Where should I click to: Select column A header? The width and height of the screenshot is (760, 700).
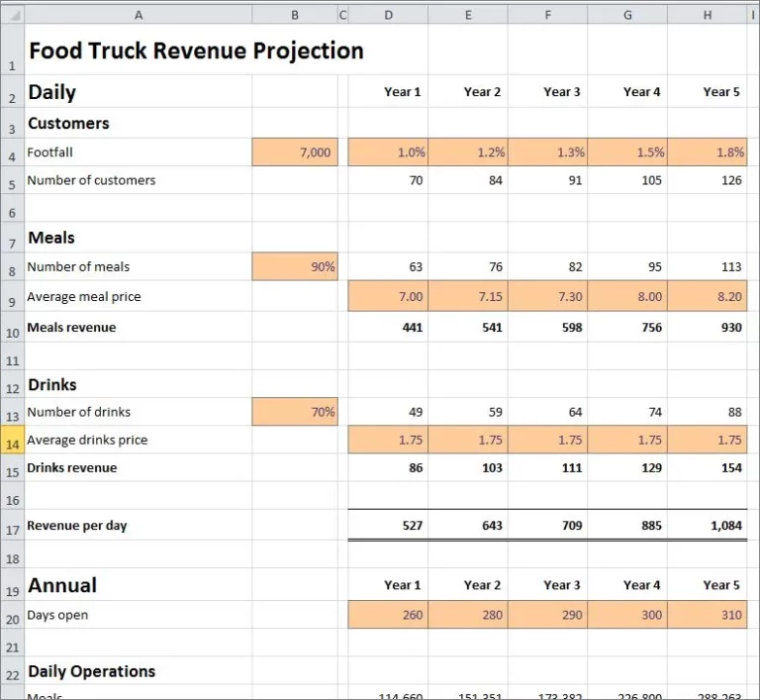click(x=138, y=14)
